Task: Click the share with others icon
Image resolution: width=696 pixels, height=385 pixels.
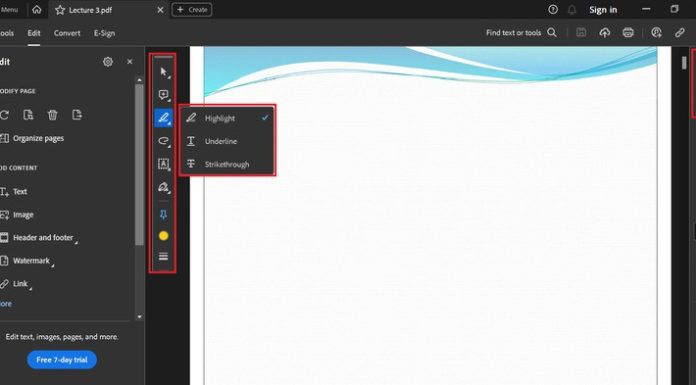Action: point(656,32)
